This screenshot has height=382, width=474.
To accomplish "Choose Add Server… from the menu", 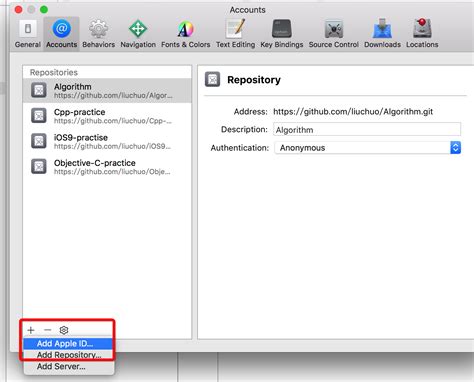I will (69, 366).
